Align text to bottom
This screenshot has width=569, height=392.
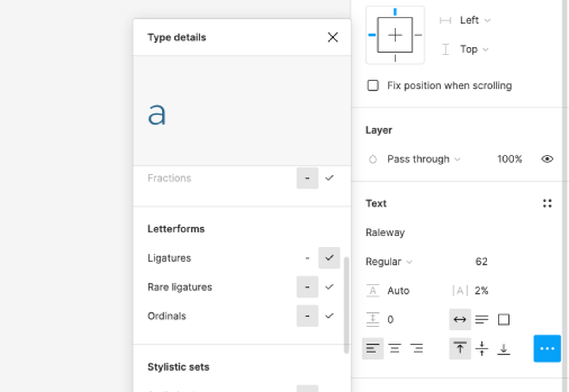pos(504,349)
